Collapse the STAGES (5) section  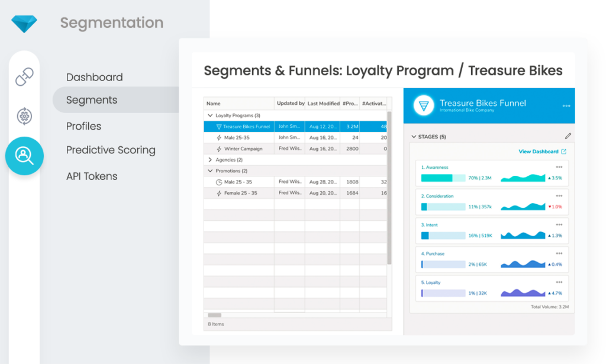pyautogui.click(x=413, y=137)
